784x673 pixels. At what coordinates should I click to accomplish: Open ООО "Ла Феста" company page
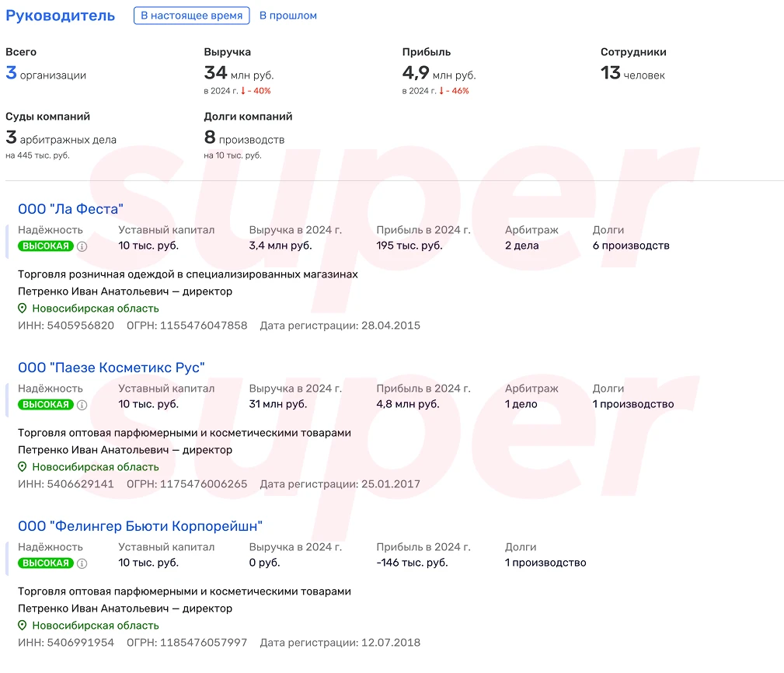[x=71, y=209]
